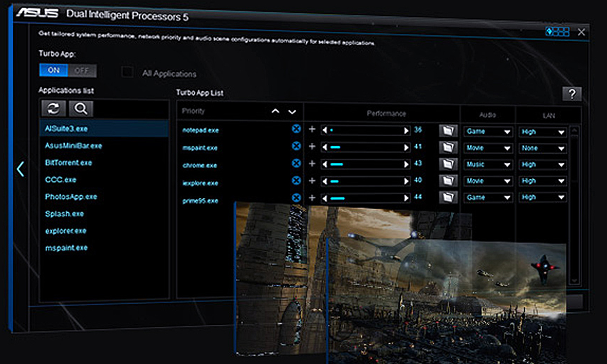This screenshot has width=607, height=364.
Task: Click chrome.exe in Turbo App List
Action: click(x=199, y=166)
